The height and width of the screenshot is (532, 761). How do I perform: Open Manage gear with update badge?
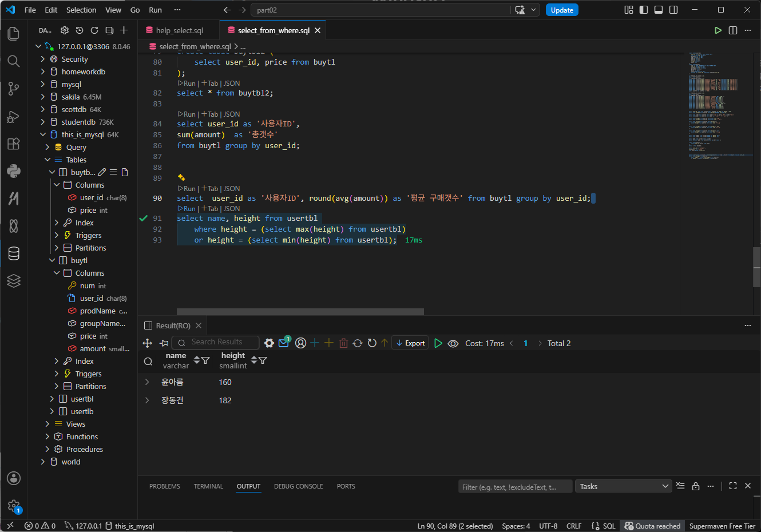[14, 506]
